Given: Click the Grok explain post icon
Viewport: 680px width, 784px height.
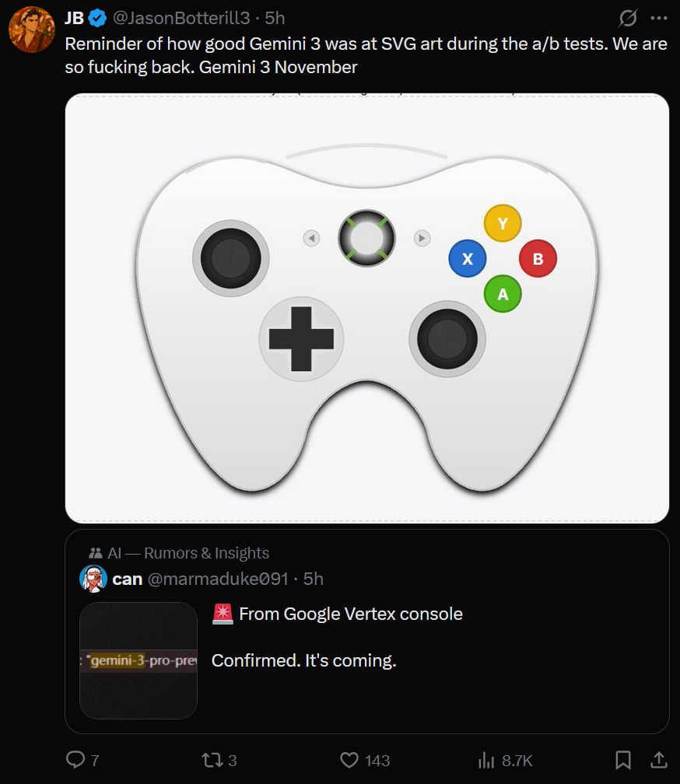Looking at the screenshot, I should (628, 18).
